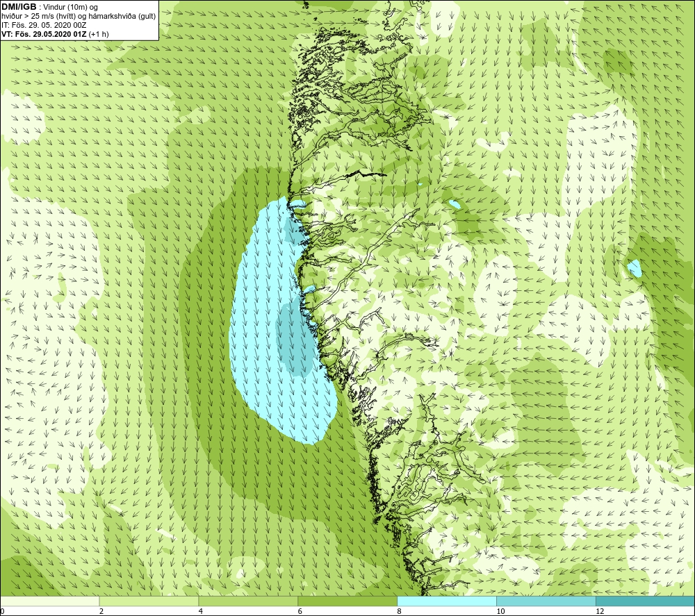Click the legend label '12'

(600, 612)
